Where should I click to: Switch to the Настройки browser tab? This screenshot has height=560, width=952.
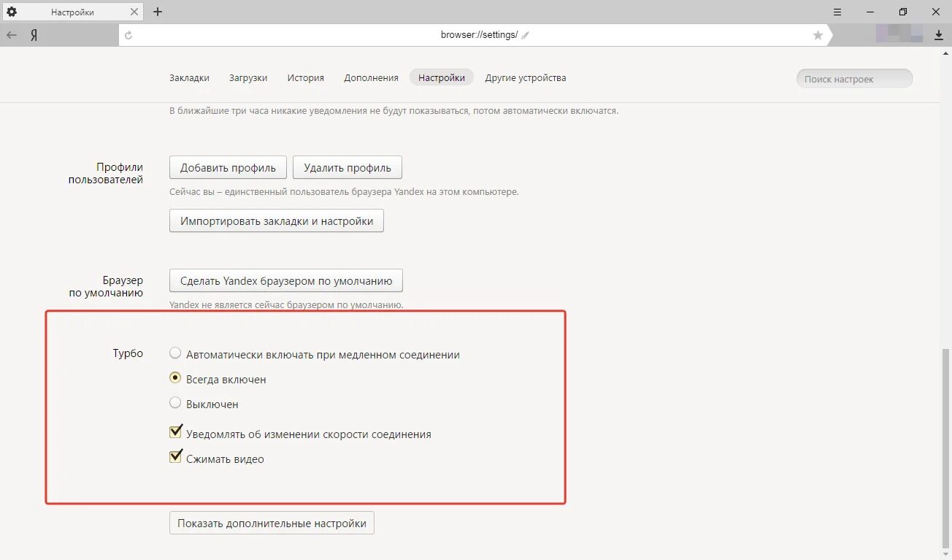72,12
